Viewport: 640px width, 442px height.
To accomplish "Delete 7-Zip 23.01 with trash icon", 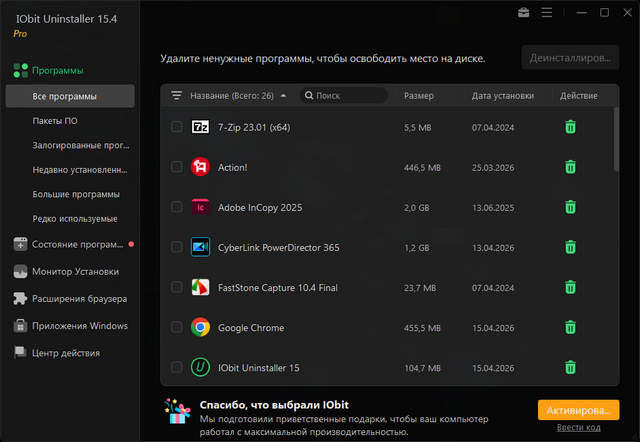I will (571, 127).
